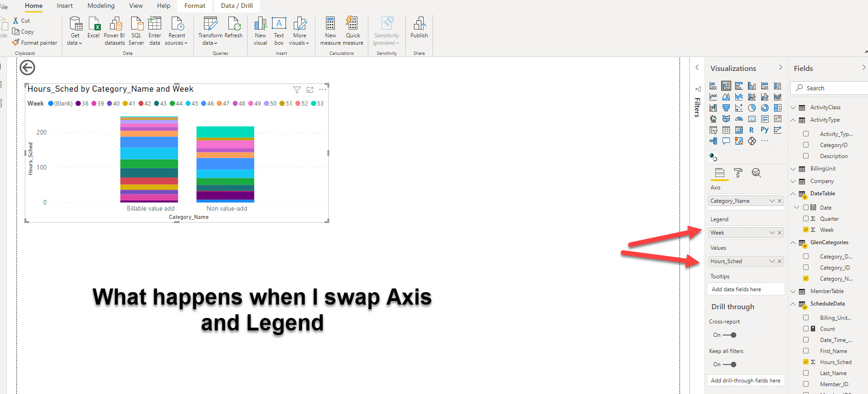Click the Billable value add stacked column
The image size is (868, 394).
(x=149, y=159)
